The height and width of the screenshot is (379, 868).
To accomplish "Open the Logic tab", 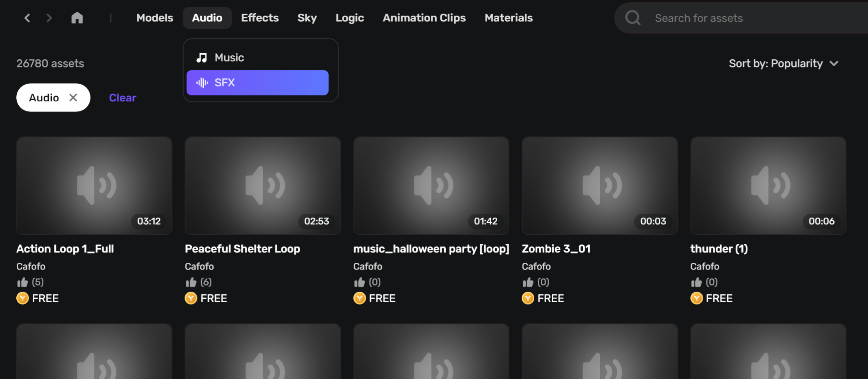I will pyautogui.click(x=350, y=18).
